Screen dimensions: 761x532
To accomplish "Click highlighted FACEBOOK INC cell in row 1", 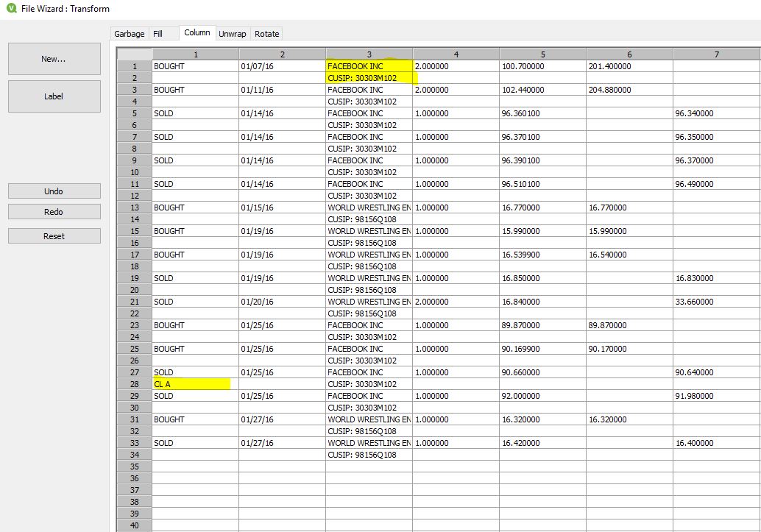I will click(369, 66).
